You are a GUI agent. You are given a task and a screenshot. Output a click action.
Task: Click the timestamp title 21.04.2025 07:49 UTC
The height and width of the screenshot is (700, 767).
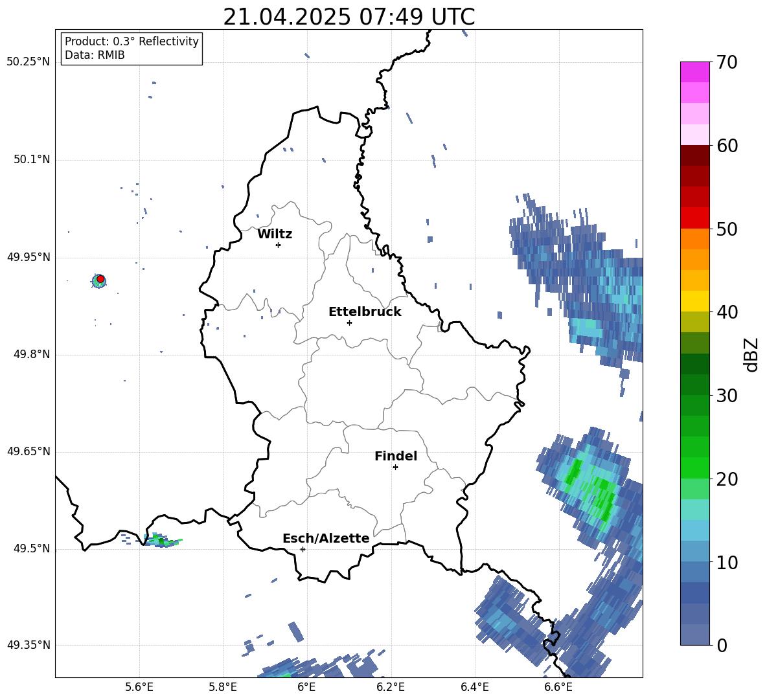(349, 17)
